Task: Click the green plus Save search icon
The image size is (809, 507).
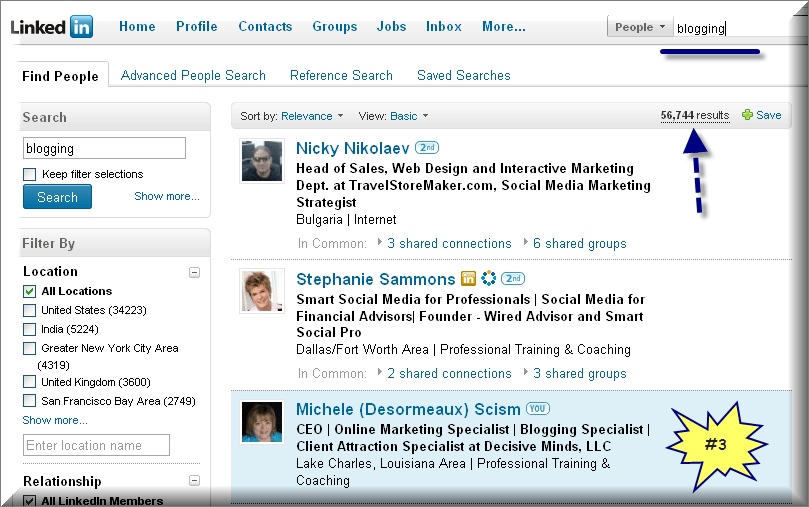Action: tap(747, 115)
